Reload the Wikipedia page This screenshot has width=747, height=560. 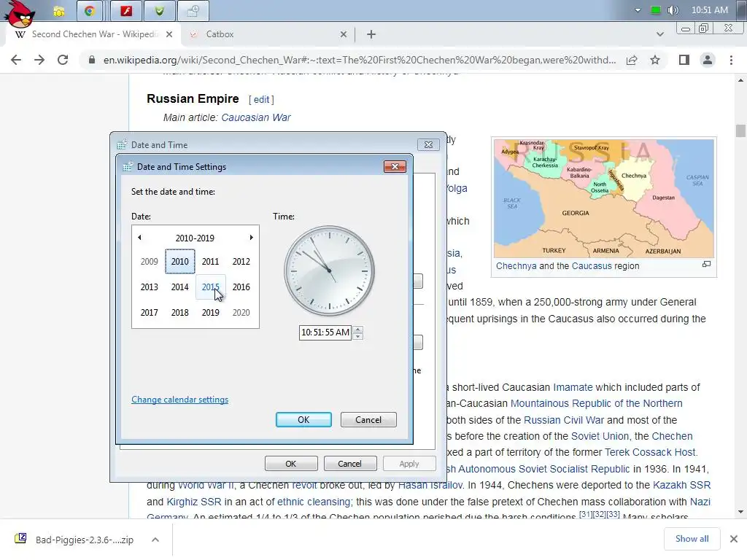click(x=63, y=60)
